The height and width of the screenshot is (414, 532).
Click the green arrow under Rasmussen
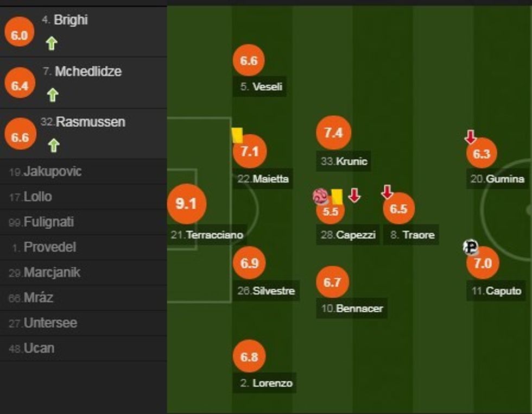pos(53,145)
